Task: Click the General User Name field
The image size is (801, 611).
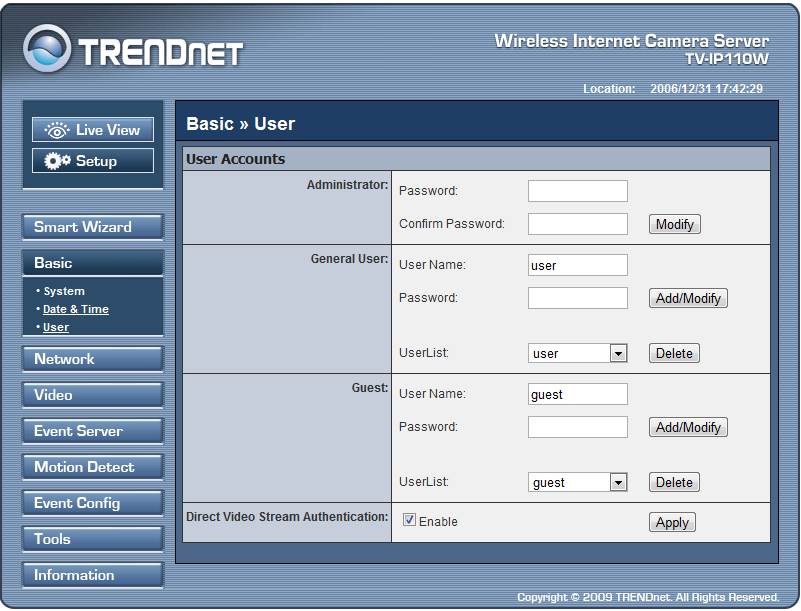Action: coord(578,265)
